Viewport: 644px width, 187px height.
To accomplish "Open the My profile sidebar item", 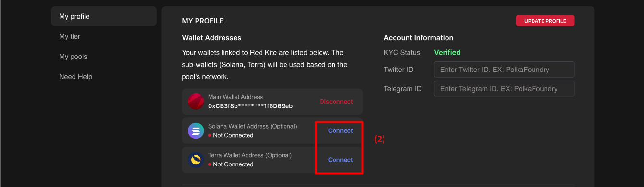I will (x=104, y=16).
